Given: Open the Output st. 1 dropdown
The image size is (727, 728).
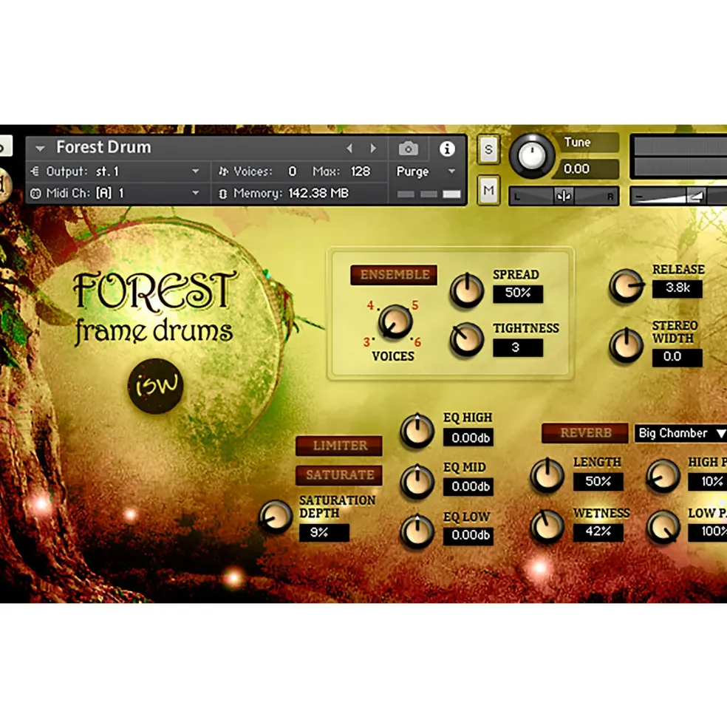Looking at the screenshot, I should point(196,171).
